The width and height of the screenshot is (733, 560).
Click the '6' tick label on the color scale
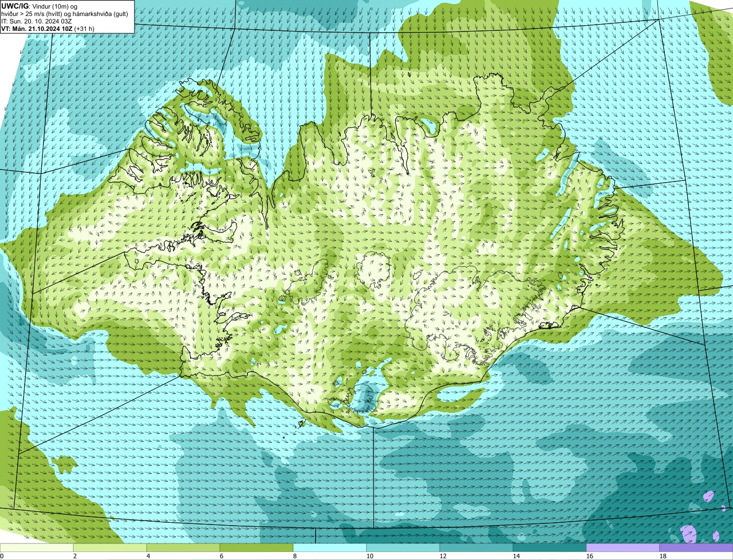tap(222, 556)
